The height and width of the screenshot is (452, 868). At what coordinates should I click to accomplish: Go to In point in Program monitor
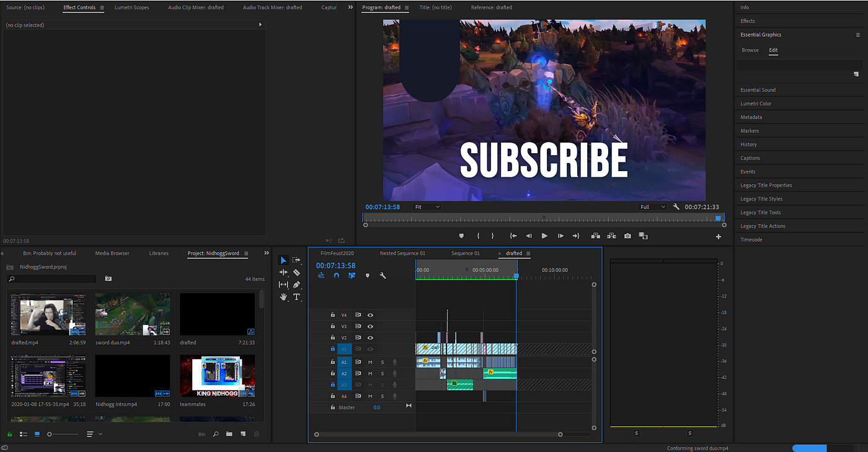[513, 236]
